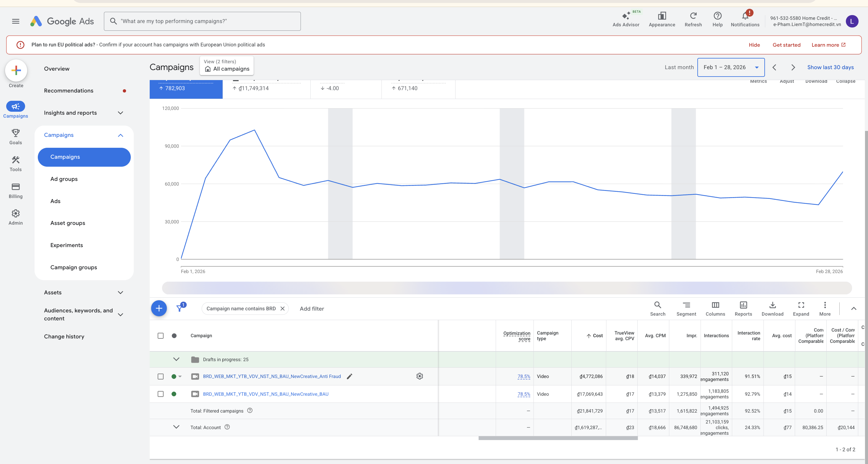
Task: Select Ad groups in sidebar
Action: [x=64, y=179]
